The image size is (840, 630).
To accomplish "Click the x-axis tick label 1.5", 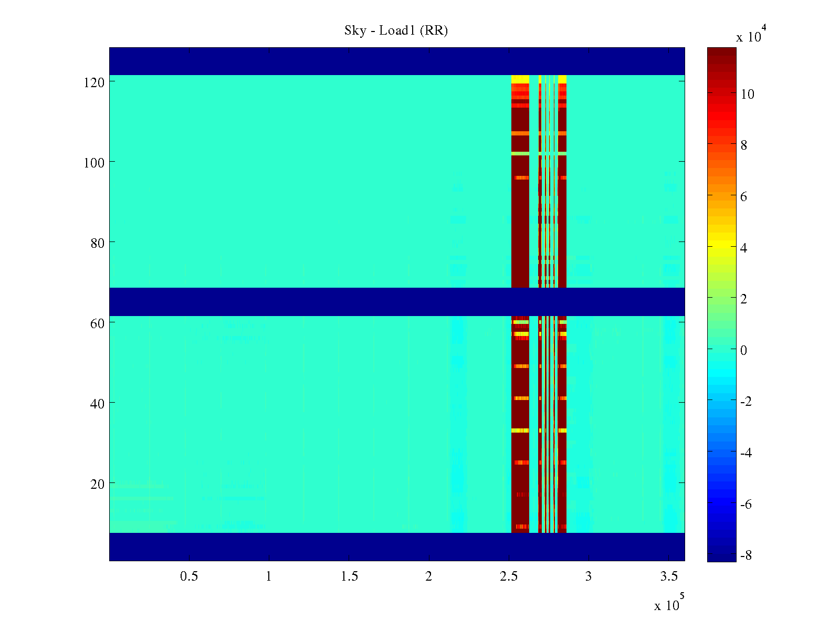I will (x=349, y=576).
